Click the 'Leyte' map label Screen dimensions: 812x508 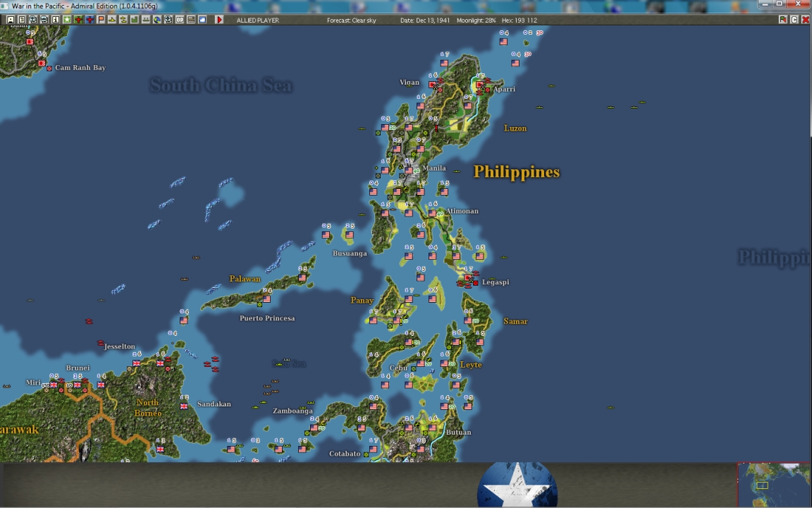click(x=471, y=365)
